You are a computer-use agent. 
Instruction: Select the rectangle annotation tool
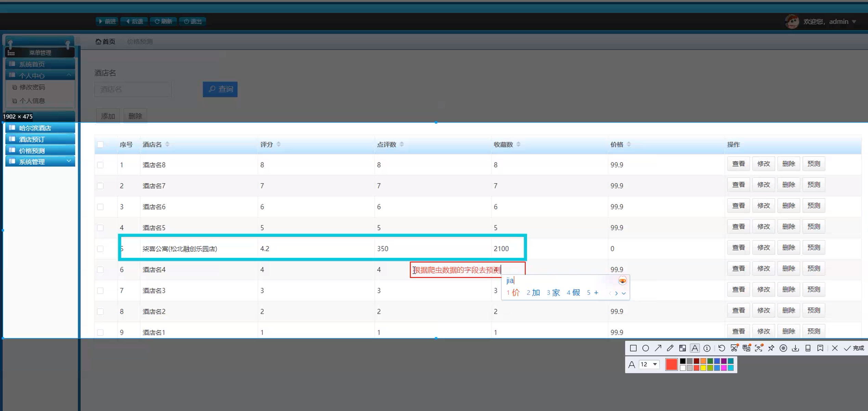633,348
